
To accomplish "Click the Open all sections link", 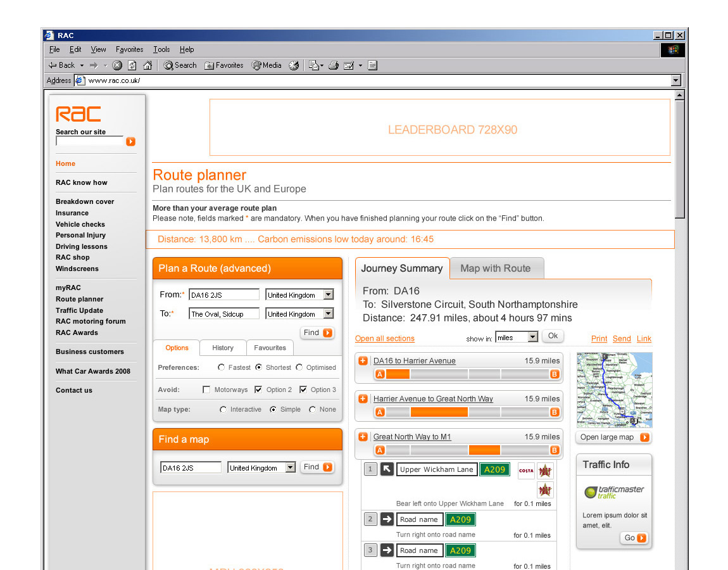I will (384, 338).
